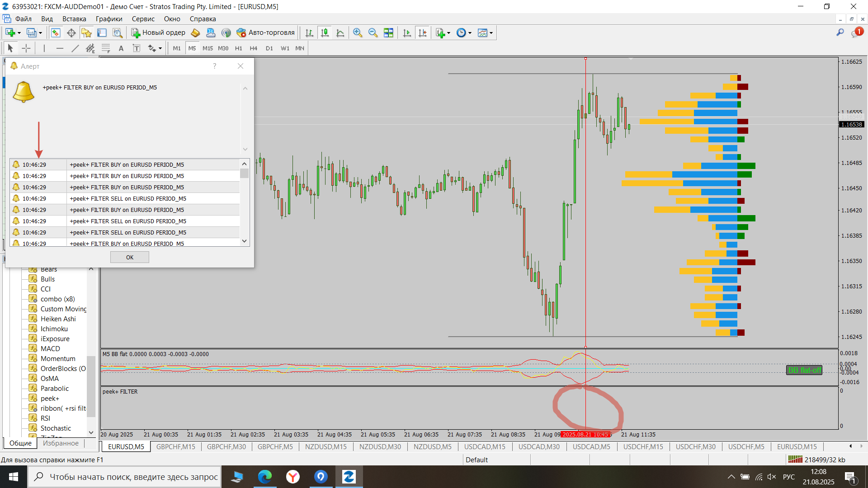Viewport: 868px width, 488px height.
Task: Toggle Auto-trading button
Action: pyautogui.click(x=266, y=33)
